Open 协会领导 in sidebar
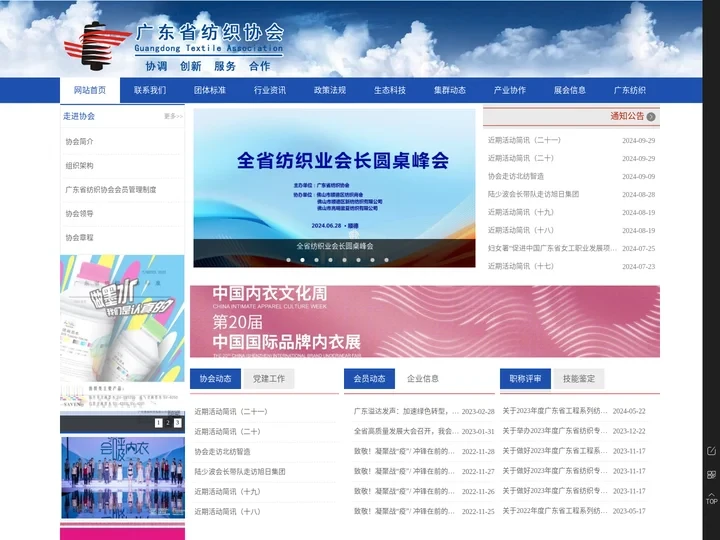This screenshot has width=720, height=540. tap(79, 214)
